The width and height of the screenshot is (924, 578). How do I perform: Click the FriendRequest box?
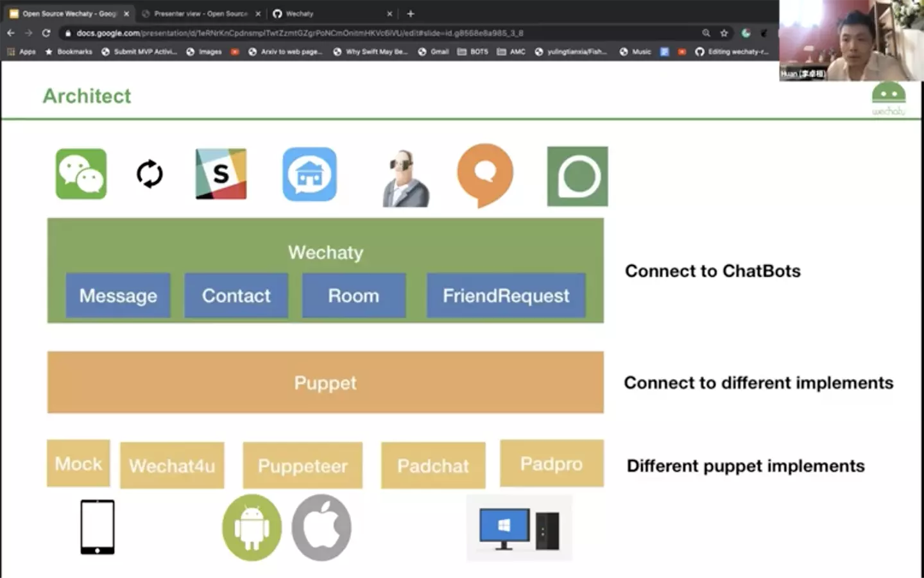506,296
